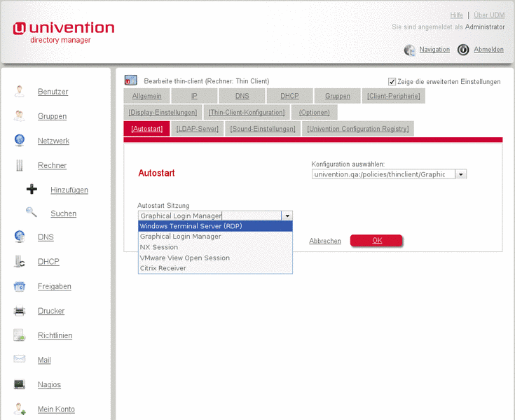Image resolution: width=515 pixels, height=420 pixels.
Task: Click the Freigaben shares icon
Action: [x=20, y=286]
